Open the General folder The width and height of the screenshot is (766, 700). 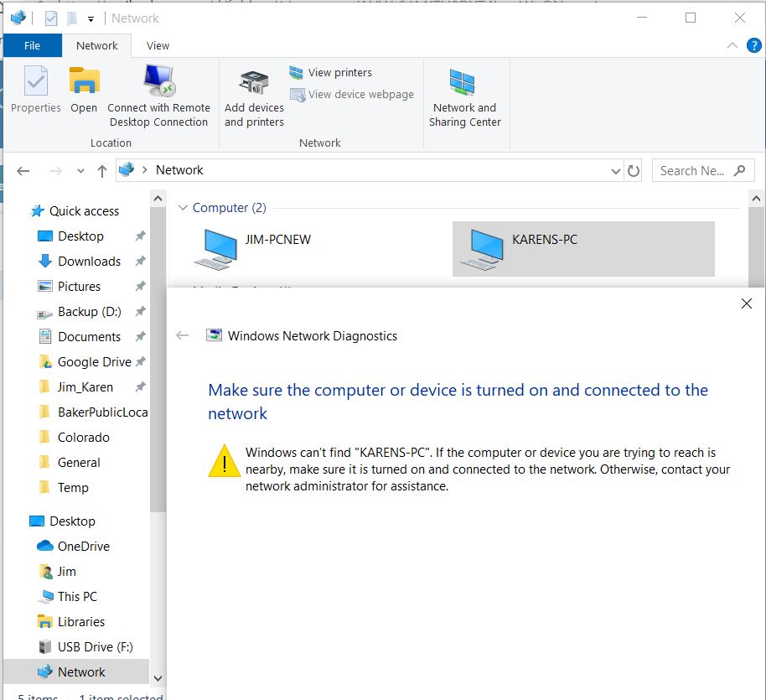(79, 463)
